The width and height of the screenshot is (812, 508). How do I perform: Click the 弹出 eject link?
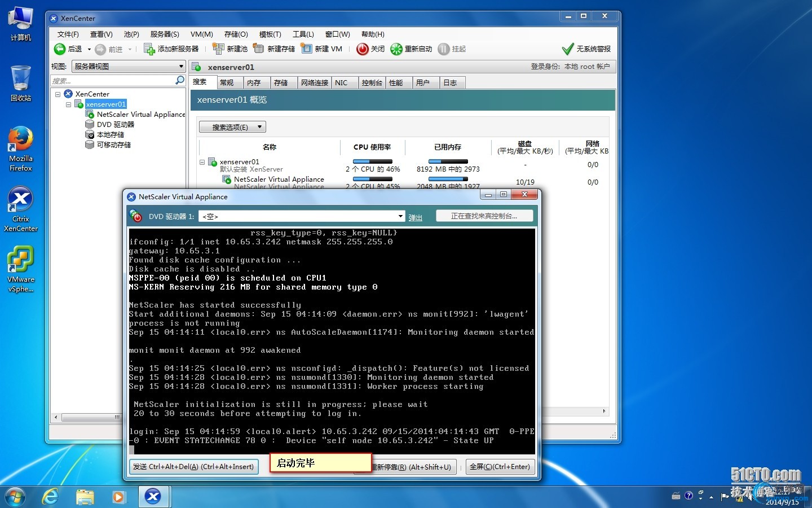pos(415,217)
